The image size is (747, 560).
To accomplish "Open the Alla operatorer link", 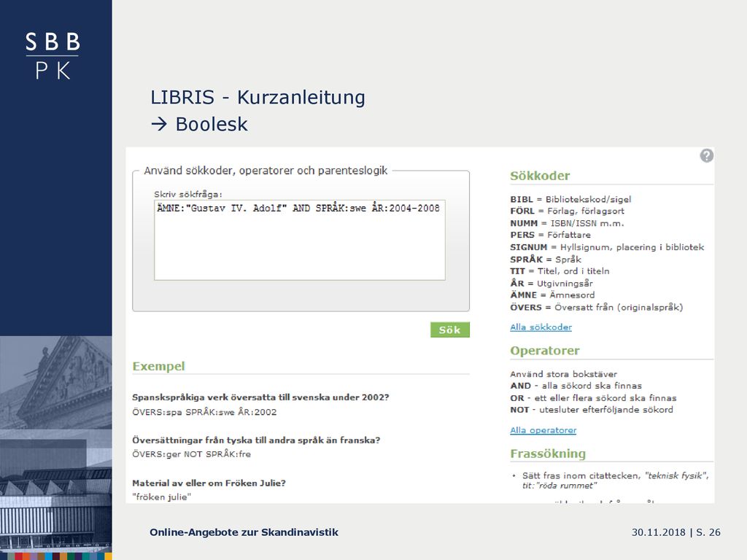I will tap(543, 430).
